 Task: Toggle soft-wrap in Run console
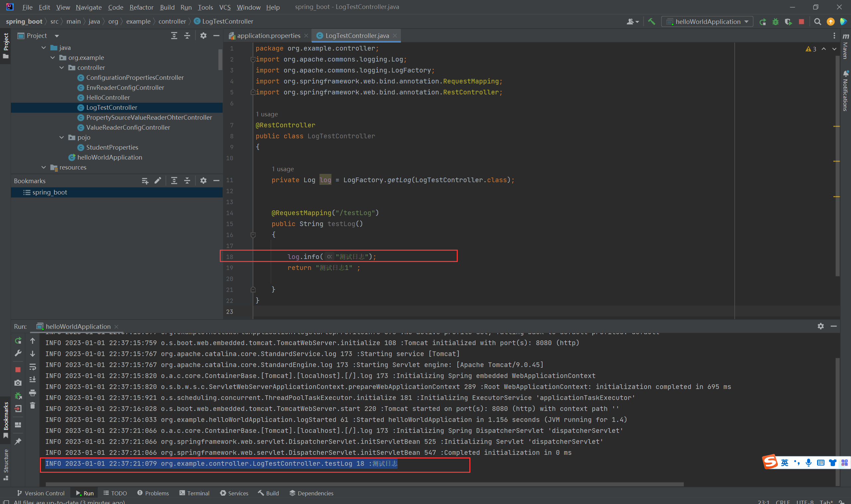coord(33,367)
